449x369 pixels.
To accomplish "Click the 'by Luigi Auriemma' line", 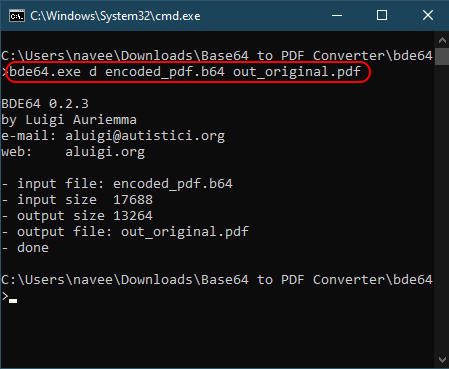I will 69,120.
